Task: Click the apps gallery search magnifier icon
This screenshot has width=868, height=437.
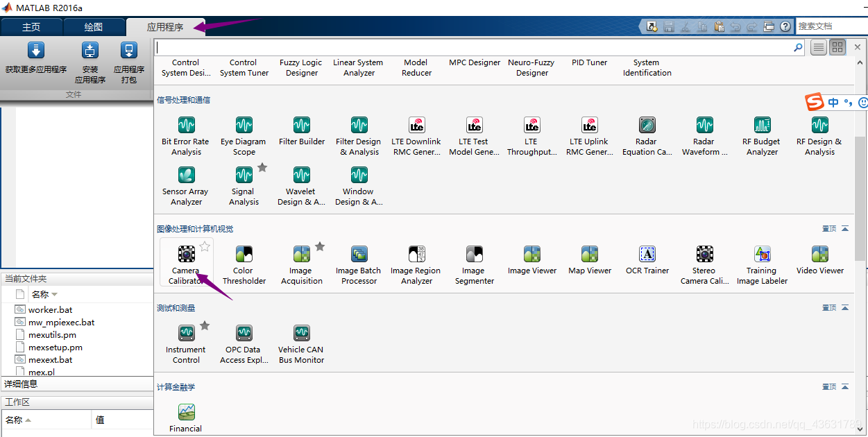Action: pos(798,47)
